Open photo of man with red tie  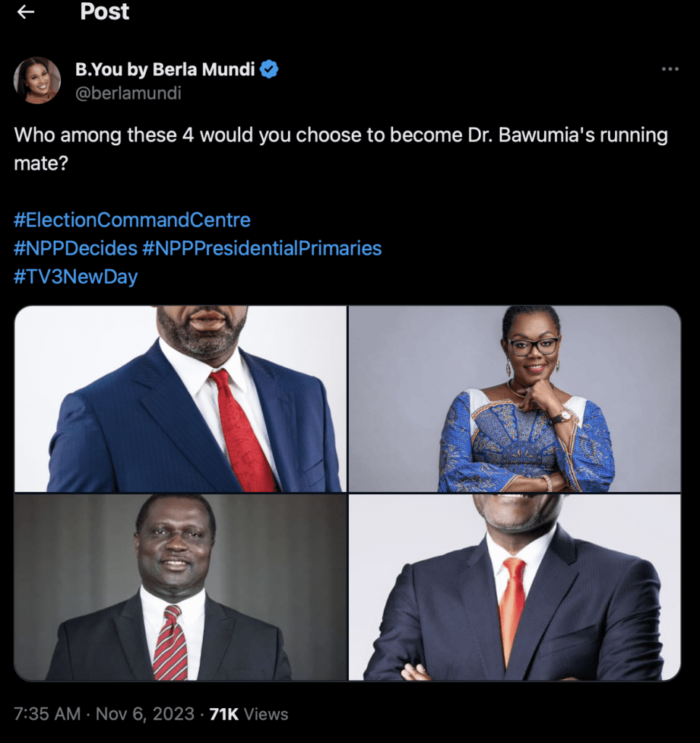click(181, 398)
